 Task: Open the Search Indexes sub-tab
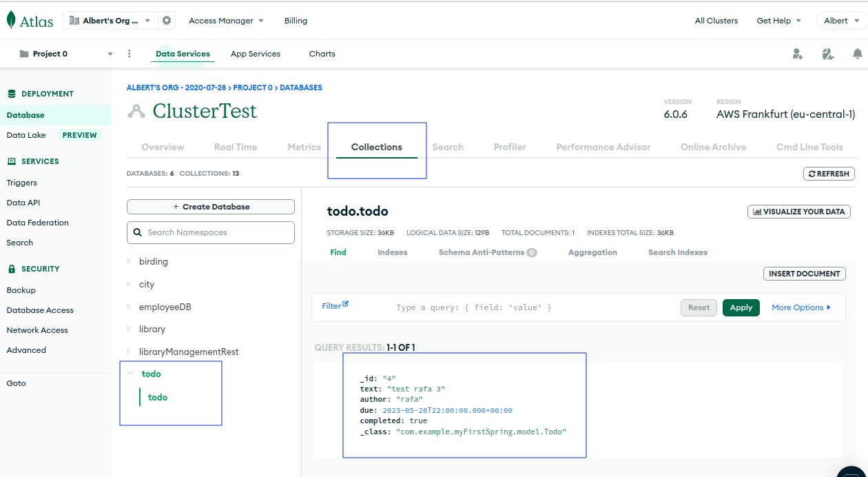[678, 252]
